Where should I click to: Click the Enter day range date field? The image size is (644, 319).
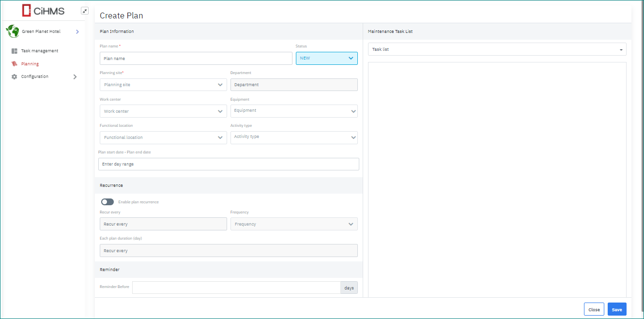coord(229,164)
